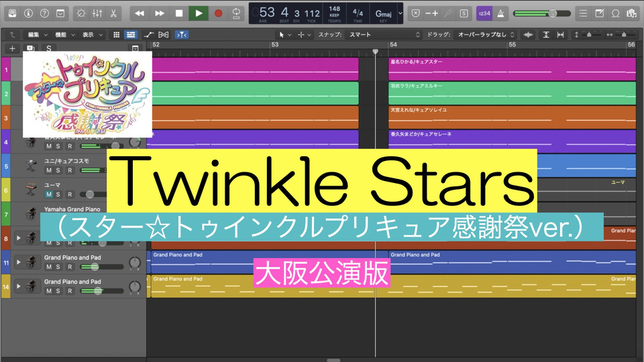The image size is (644, 362).
Task: Mute track 11 Grand Piano and Pad
Action: pyautogui.click(x=49, y=267)
